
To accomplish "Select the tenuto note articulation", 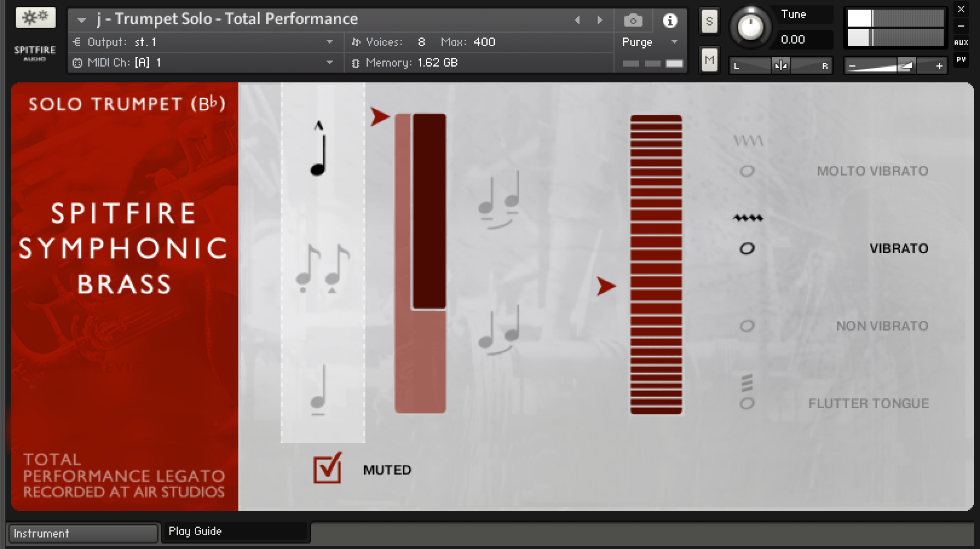I will point(318,390).
